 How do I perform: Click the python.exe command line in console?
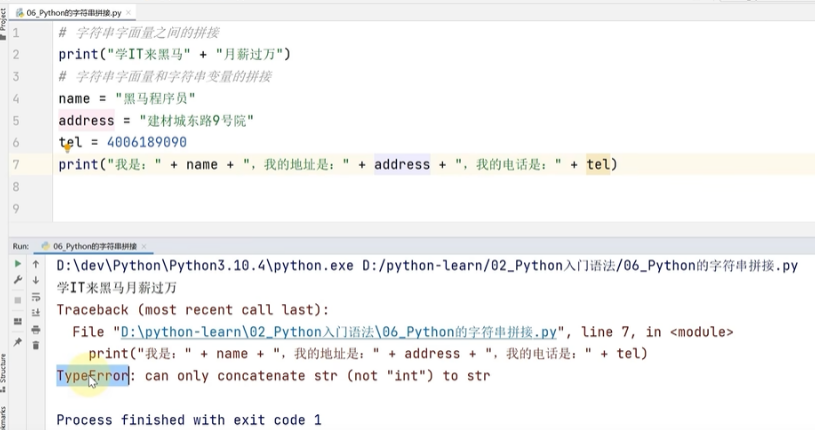427,266
